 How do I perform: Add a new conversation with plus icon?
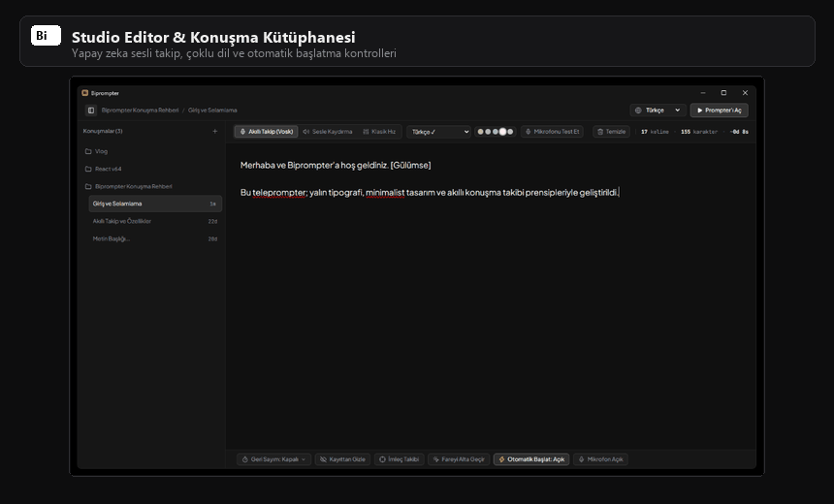pos(215,131)
